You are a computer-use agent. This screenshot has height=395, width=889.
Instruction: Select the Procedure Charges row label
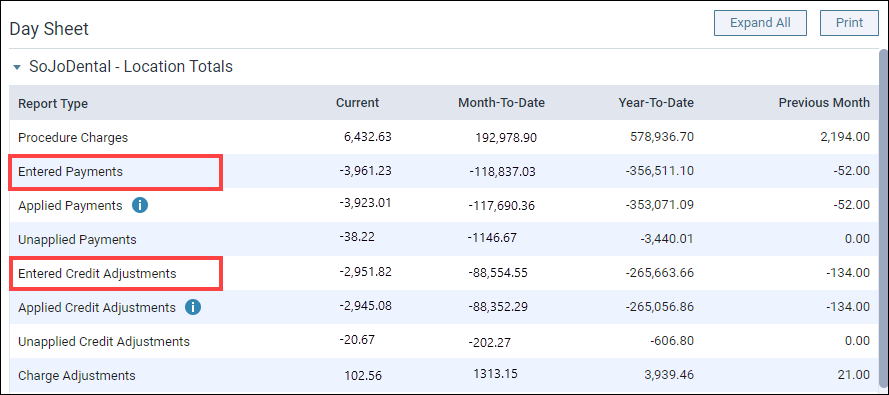click(73, 137)
